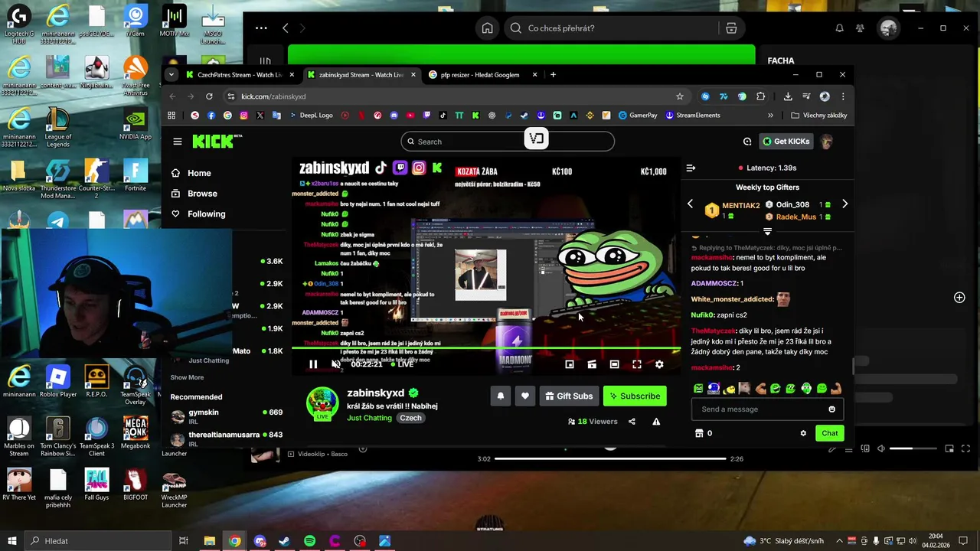
Task: Switch to CzechPatres Stream browser tab
Action: [x=240, y=75]
